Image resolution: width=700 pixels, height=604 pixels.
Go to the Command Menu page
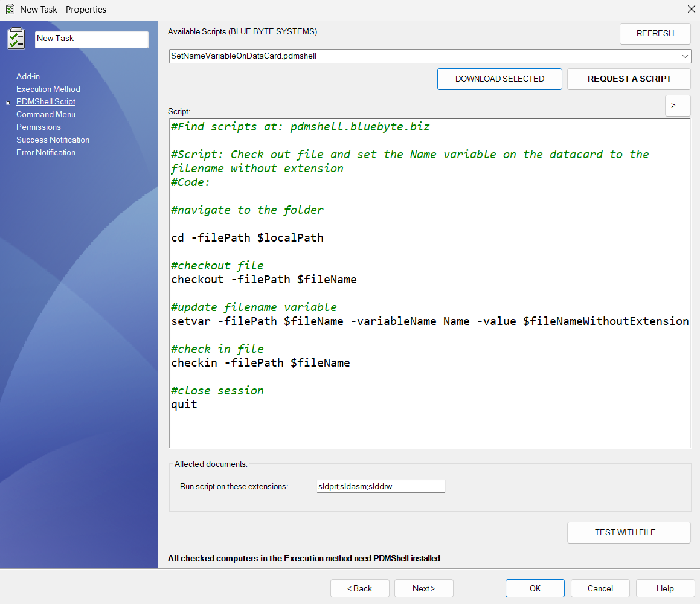pos(46,114)
